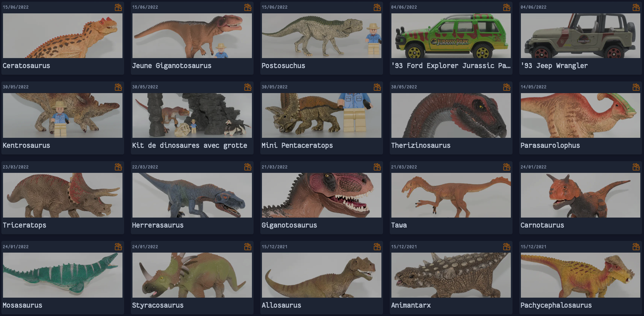Screen dimensions: 644x316
Task: Click the gift icon on the Therizinosaurus card
Action: coord(507,87)
